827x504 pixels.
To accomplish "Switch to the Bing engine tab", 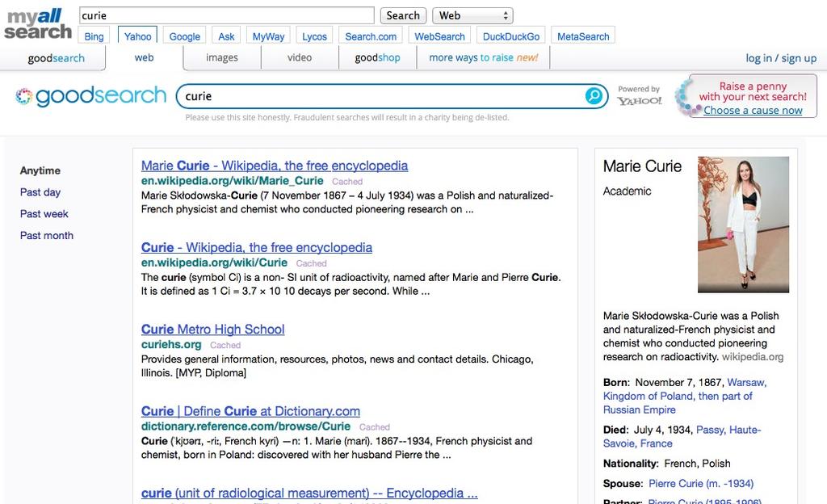I will (94, 36).
